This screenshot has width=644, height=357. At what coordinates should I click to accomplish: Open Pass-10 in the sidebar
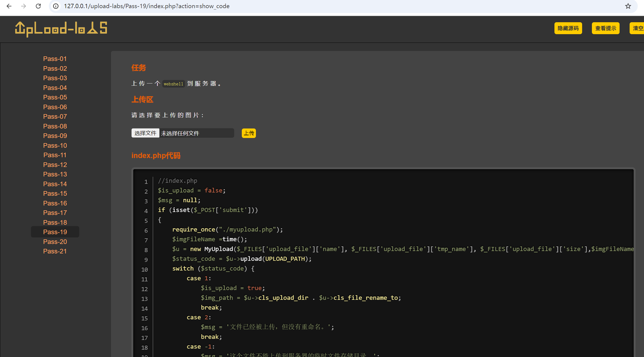coord(55,146)
